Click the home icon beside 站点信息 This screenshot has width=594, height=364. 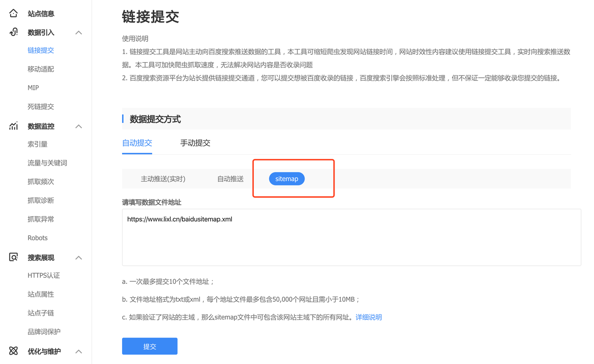point(13,13)
